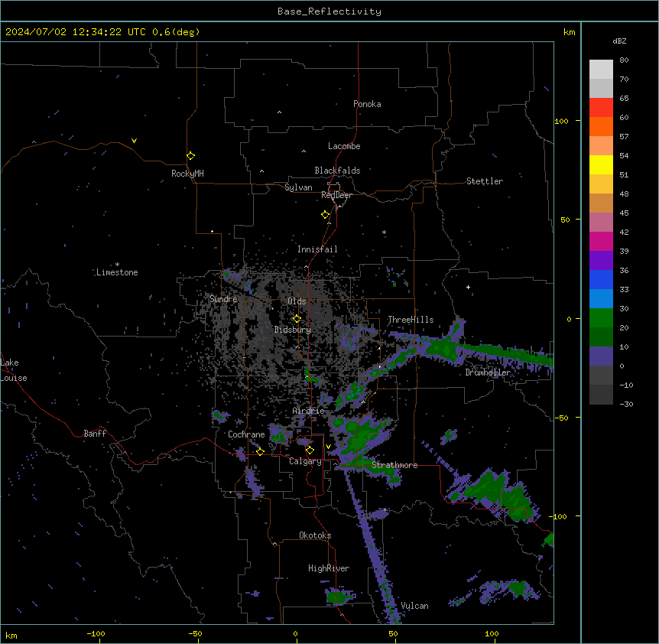Click the Innisfail label
This screenshot has height=644, width=659.
[317, 249]
